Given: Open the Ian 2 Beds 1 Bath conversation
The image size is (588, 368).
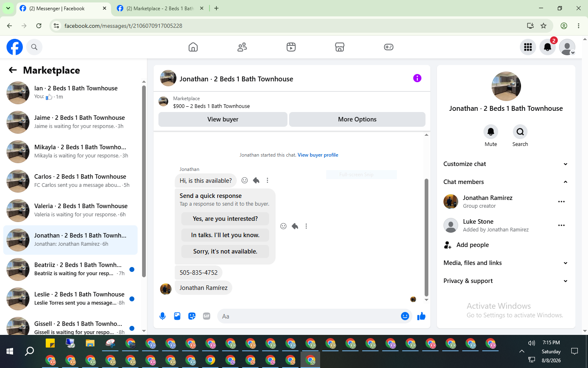Looking at the screenshot, I should pos(70,93).
